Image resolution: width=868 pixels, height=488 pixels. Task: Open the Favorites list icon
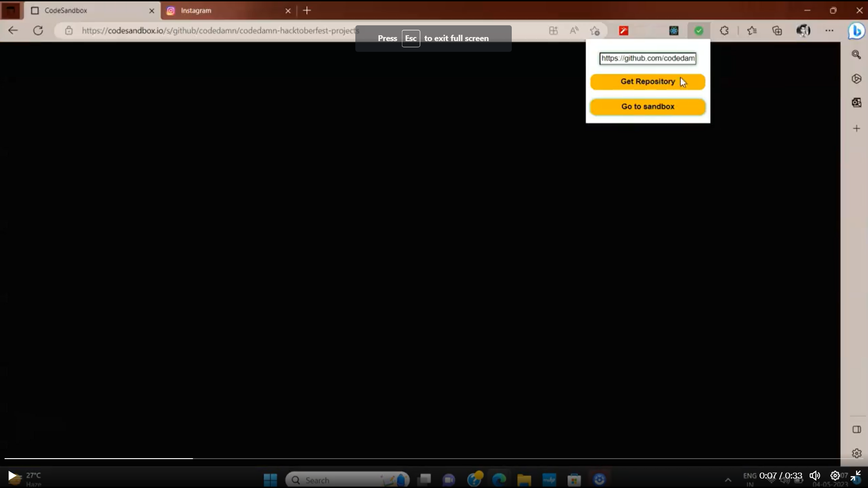[x=752, y=31]
